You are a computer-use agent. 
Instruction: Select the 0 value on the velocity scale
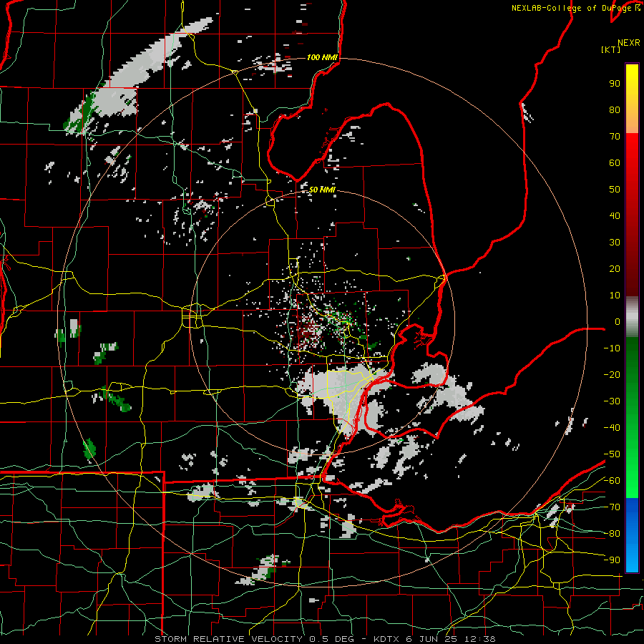tap(618, 321)
